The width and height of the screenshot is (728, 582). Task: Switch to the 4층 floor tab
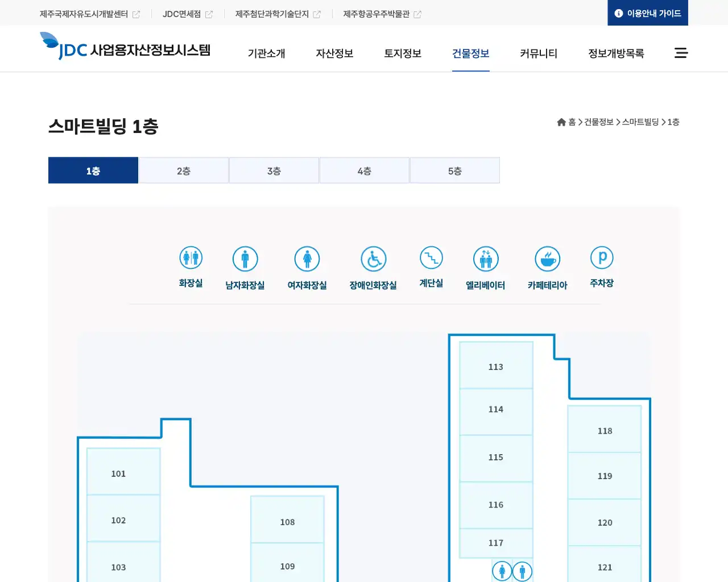point(365,171)
